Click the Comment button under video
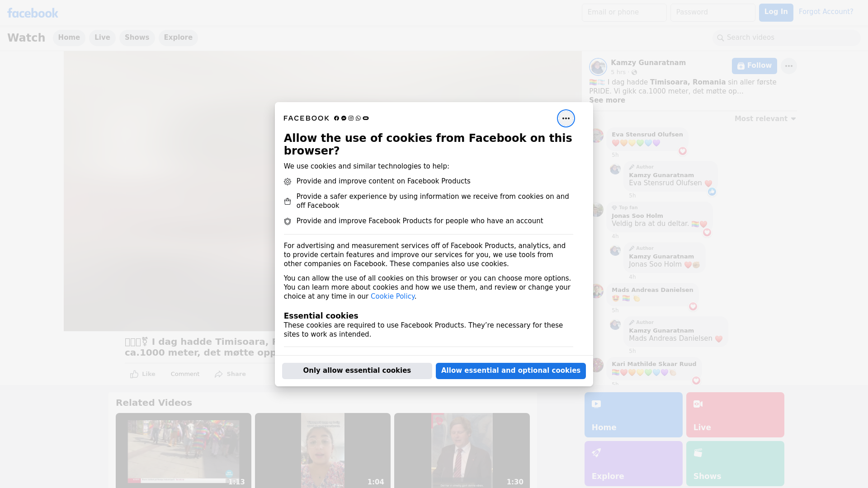Image resolution: width=868 pixels, height=488 pixels. tap(185, 374)
